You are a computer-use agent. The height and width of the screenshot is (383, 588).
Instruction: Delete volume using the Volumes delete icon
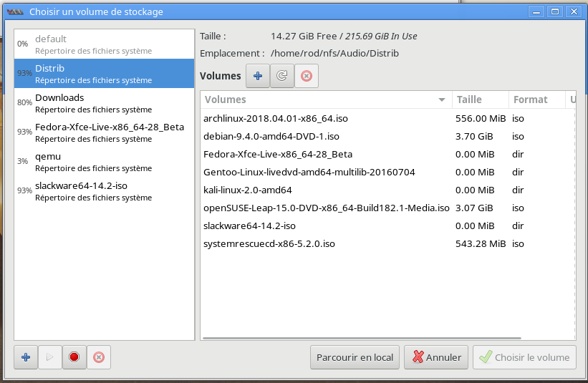point(307,76)
